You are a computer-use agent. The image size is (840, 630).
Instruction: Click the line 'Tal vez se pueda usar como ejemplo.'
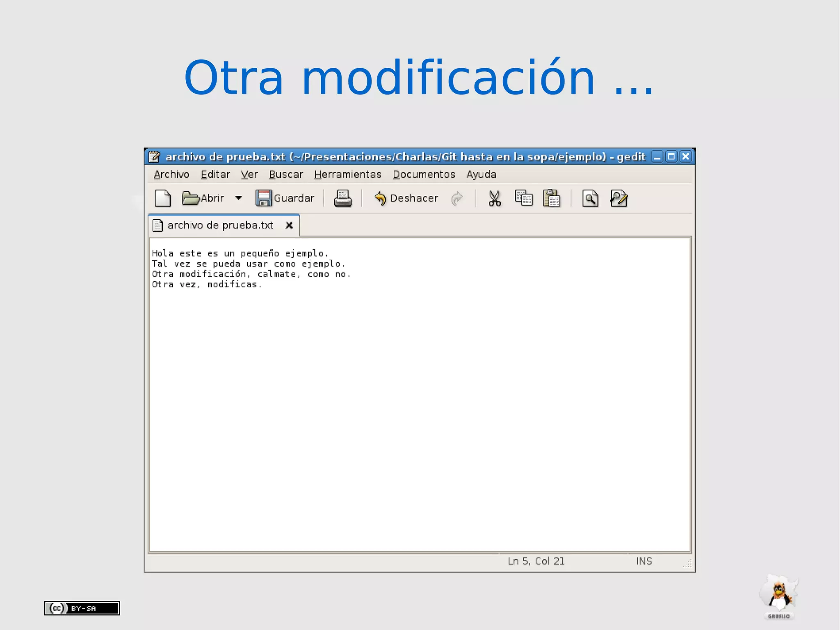tap(249, 264)
